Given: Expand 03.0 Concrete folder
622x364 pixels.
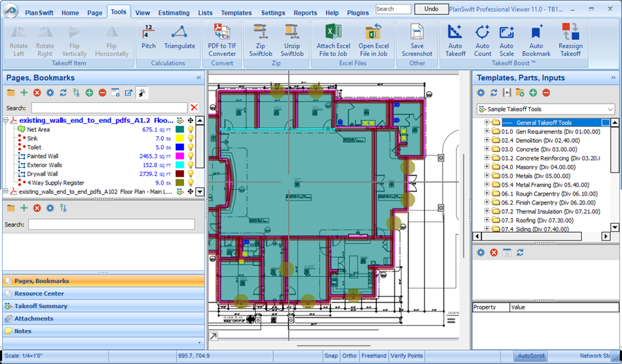Looking at the screenshot, I should pos(487,149).
